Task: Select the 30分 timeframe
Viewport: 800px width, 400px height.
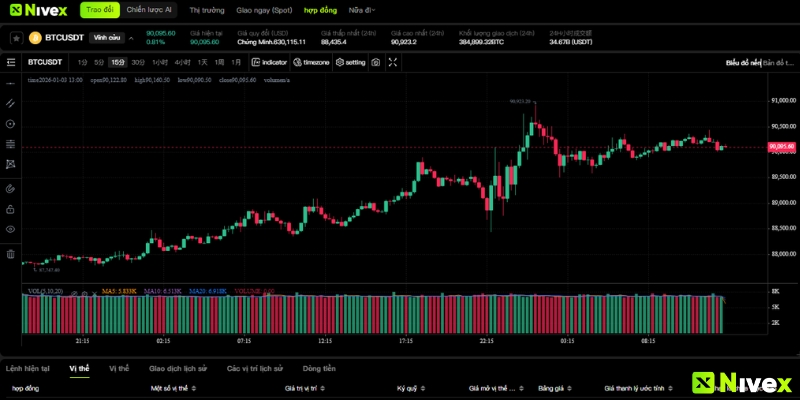Action: tap(137, 62)
